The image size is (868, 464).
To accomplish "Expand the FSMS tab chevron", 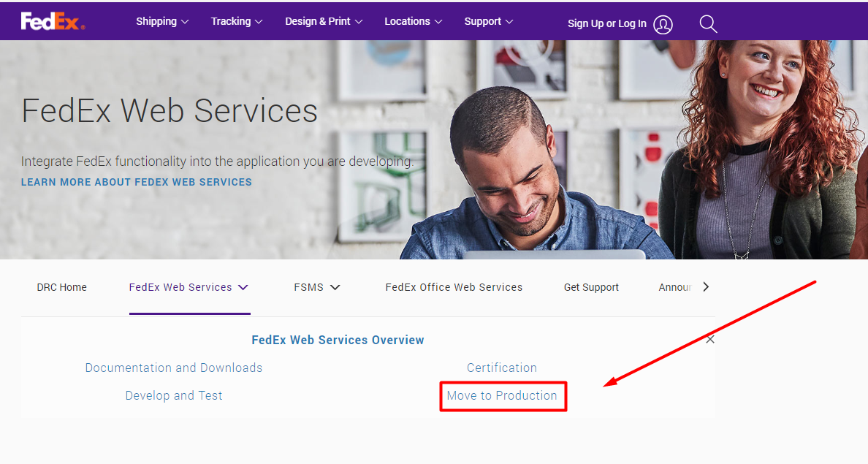I will (335, 287).
